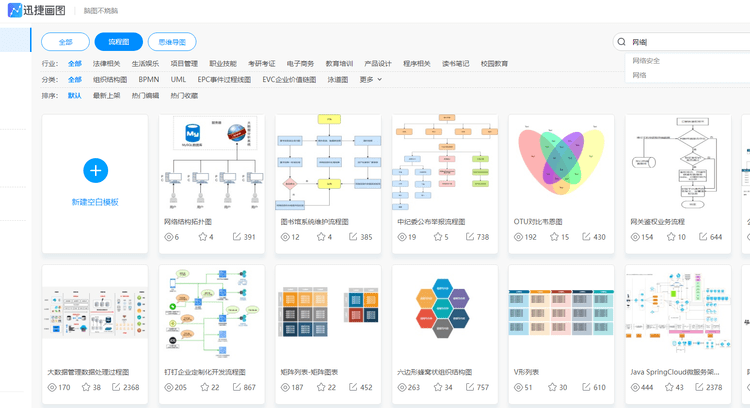Click star icon on 网络结构拓扑图 card
The image size is (750, 408).
pos(203,237)
